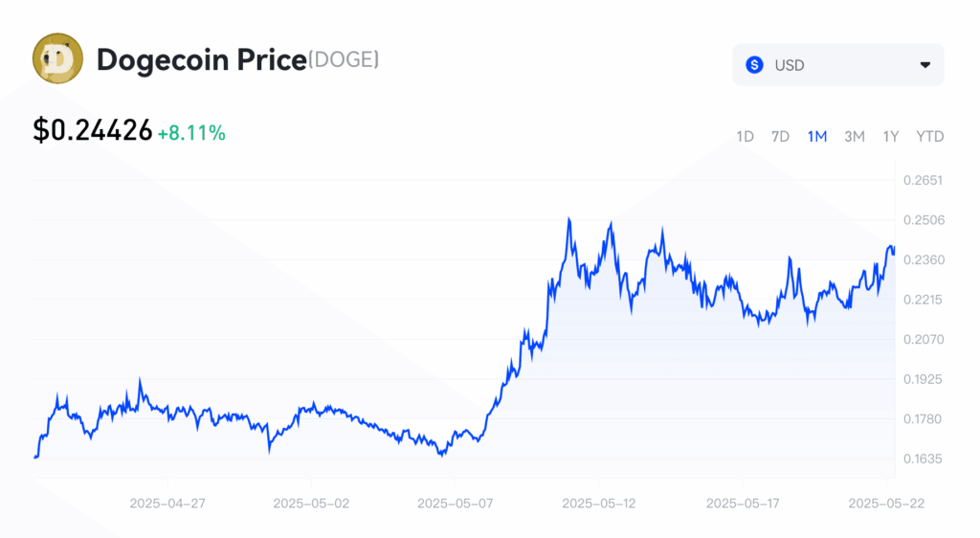
Task: Click the 2025-05-22 date axis label
Action: tap(886, 504)
